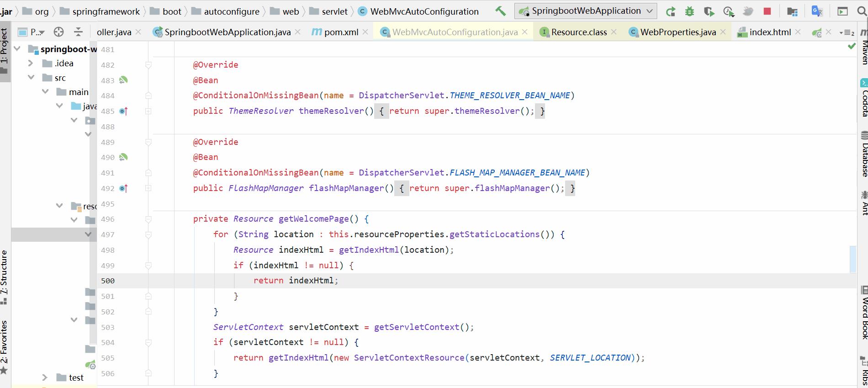868x388 pixels.
Task: Toggle the Maven tool window
Action: click(863, 47)
